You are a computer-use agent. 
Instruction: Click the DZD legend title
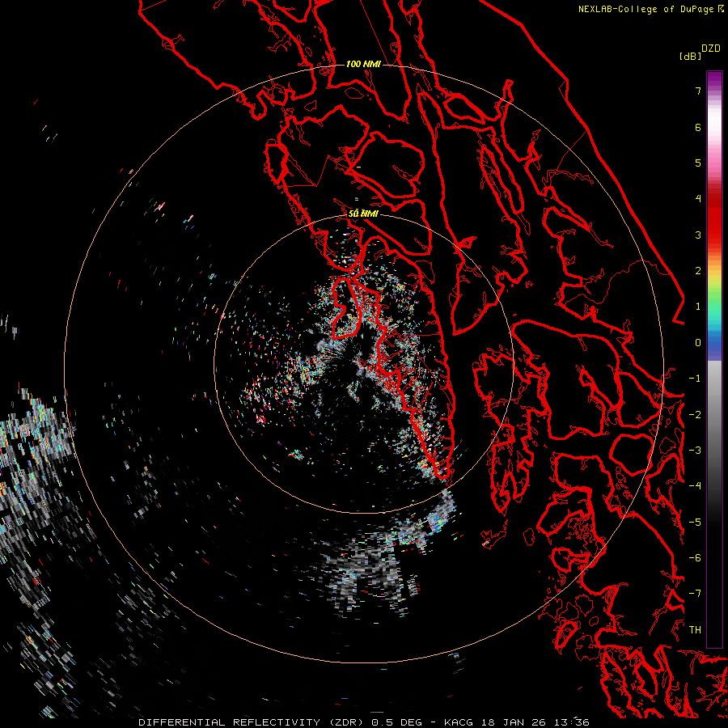point(711,49)
